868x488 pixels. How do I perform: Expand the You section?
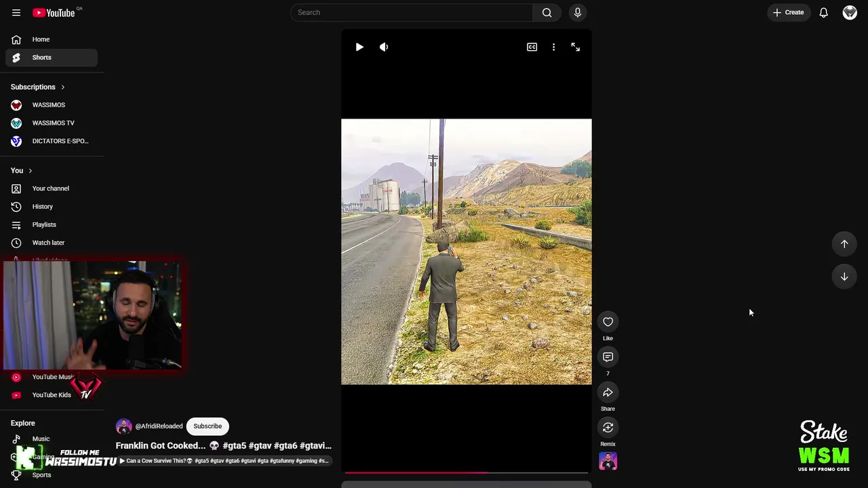(22, 170)
